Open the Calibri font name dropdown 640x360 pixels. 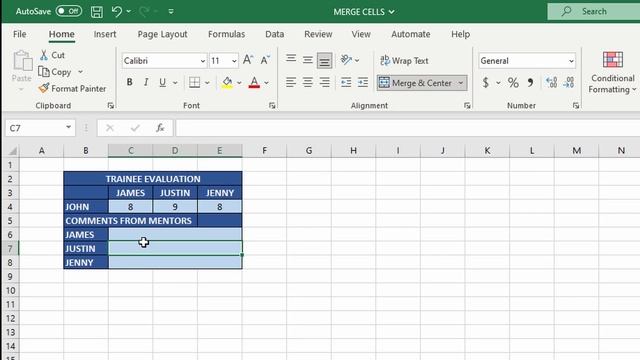[202, 61]
